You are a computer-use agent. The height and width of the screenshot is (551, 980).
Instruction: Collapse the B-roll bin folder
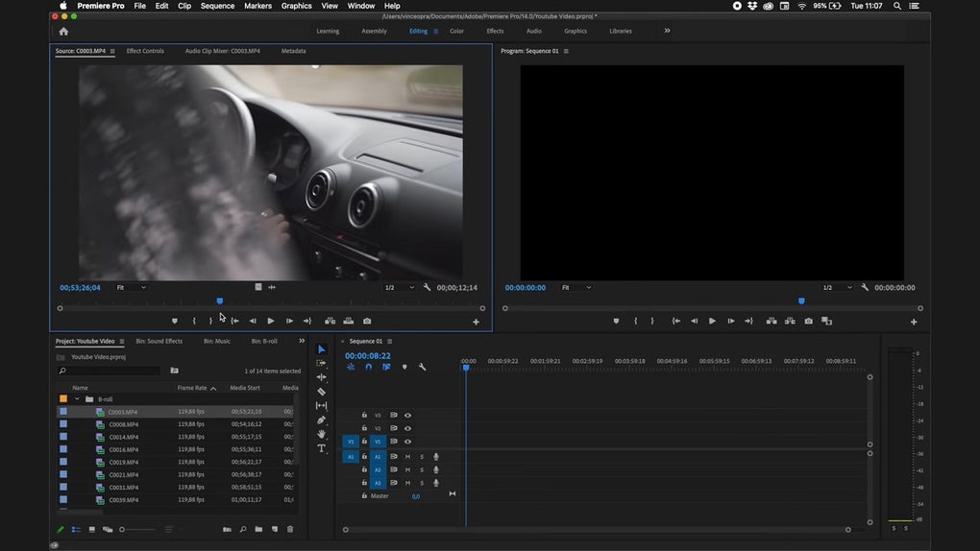tap(77, 399)
